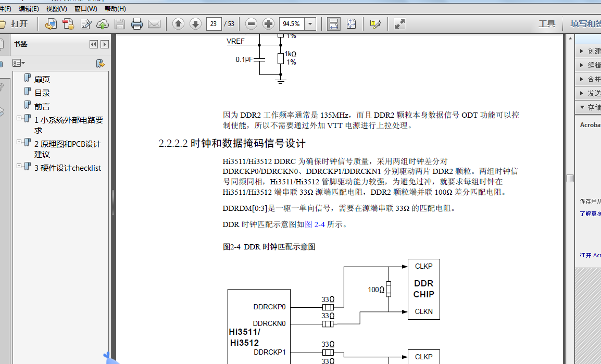The width and height of the screenshot is (601, 364).
Task: Click the new bookmark icon in bookmarks panel
Action: pos(100,63)
